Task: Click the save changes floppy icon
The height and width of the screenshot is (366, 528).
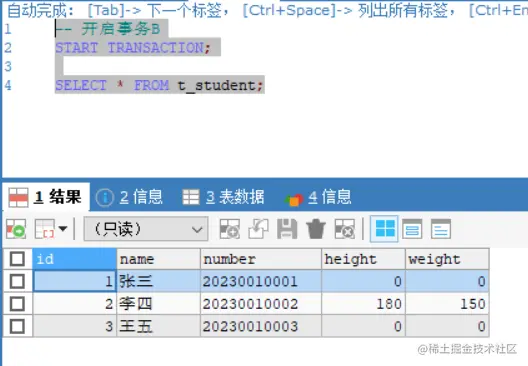Action: [x=287, y=229]
